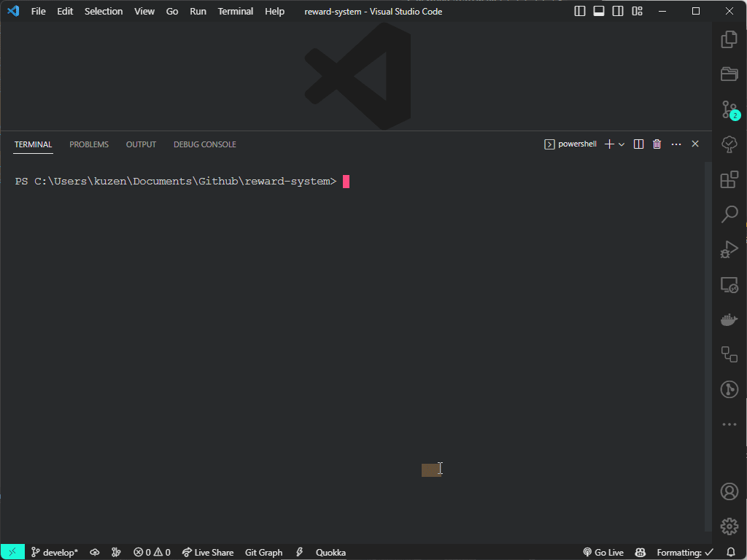Screen dimensions: 747x560
Task: Close the terminal panel
Action: point(695,144)
